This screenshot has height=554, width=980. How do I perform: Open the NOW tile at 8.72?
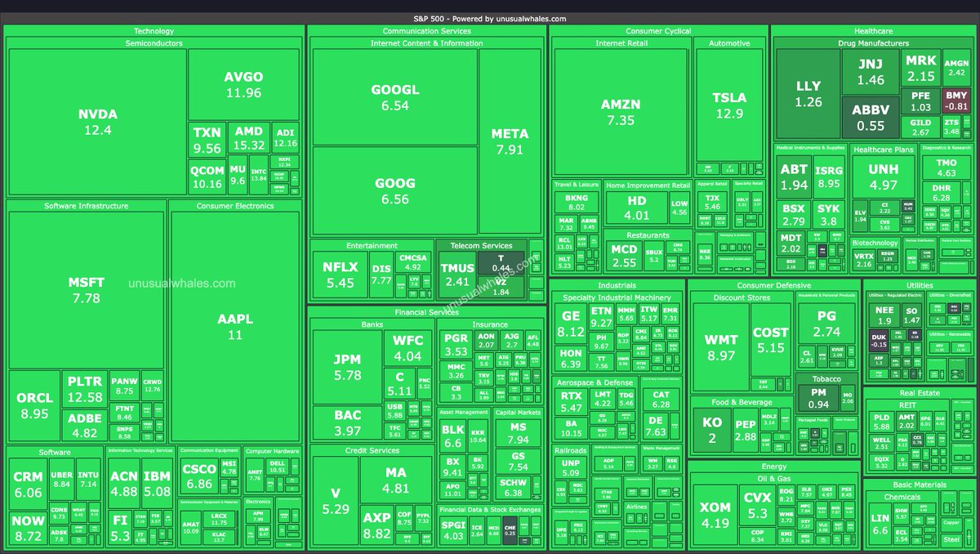(x=28, y=529)
